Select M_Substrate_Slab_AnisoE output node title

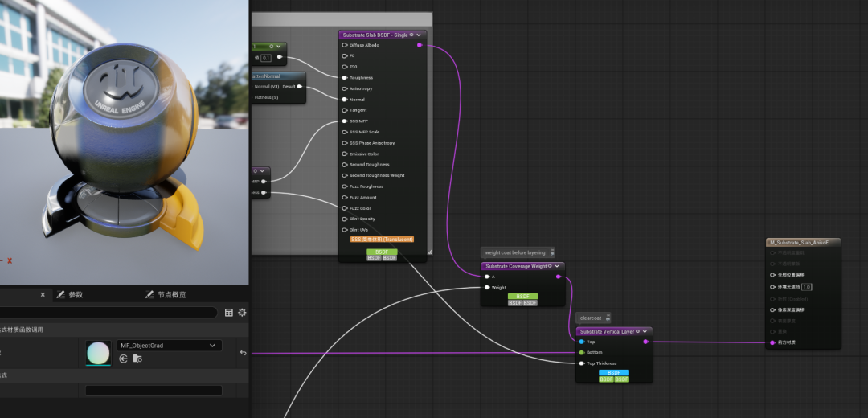coord(800,243)
